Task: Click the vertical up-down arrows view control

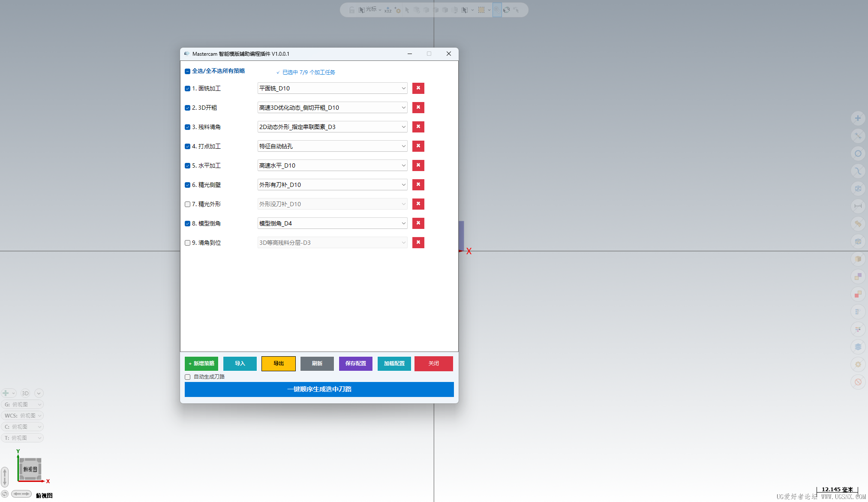Action: click(x=5, y=477)
